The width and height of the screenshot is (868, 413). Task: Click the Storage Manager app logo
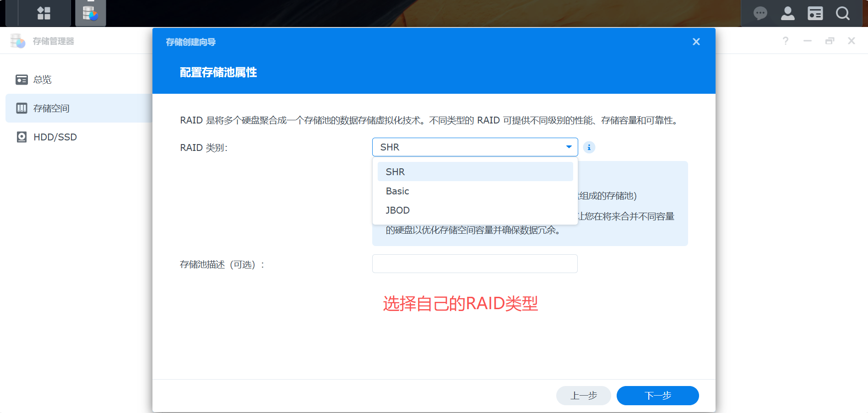17,41
